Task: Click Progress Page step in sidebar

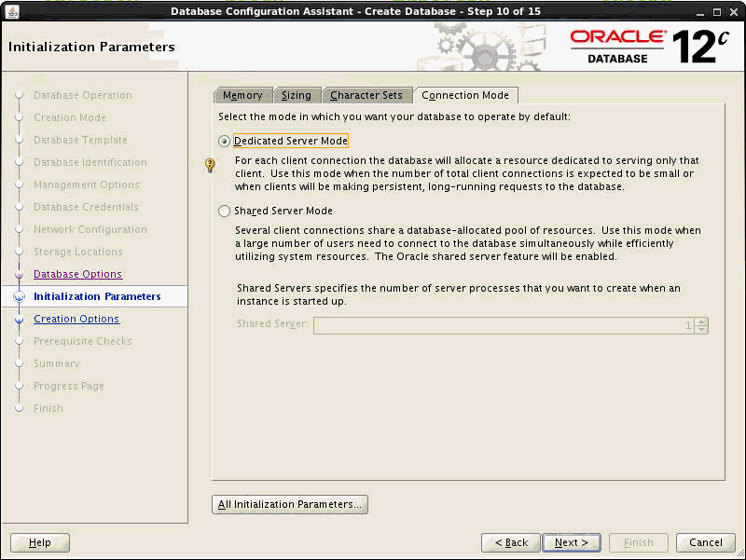Action: pyautogui.click(x=68, y=386)
